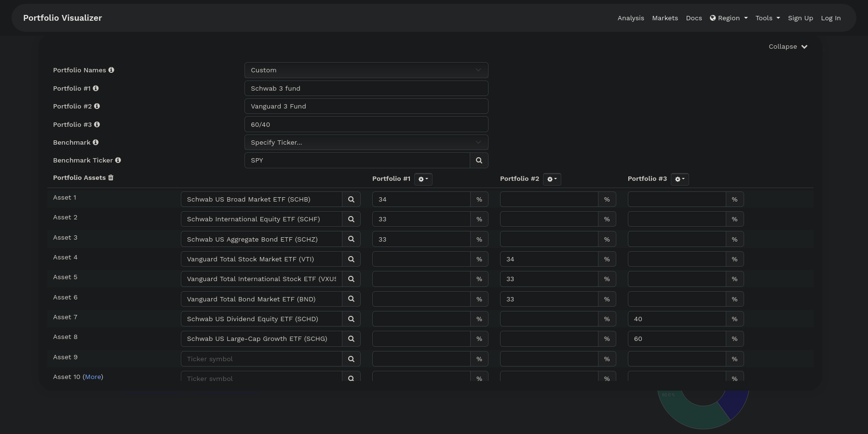The width and height of the screenshot is (868, 434).
Task: Click Asset 1 Portfolio #1 allocation 34
Action: pos(421,199)
